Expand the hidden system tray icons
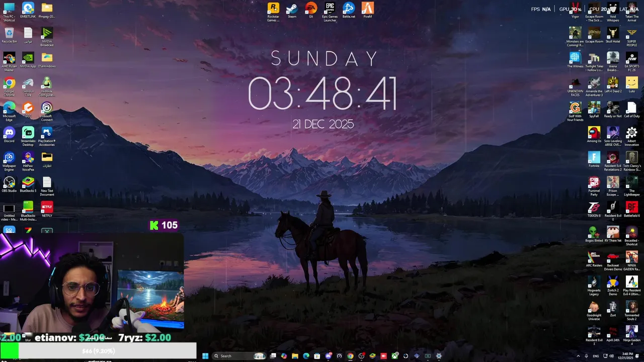Image resolution: width=644 pixels, height=362 pixels. click(x=578, y=356)
